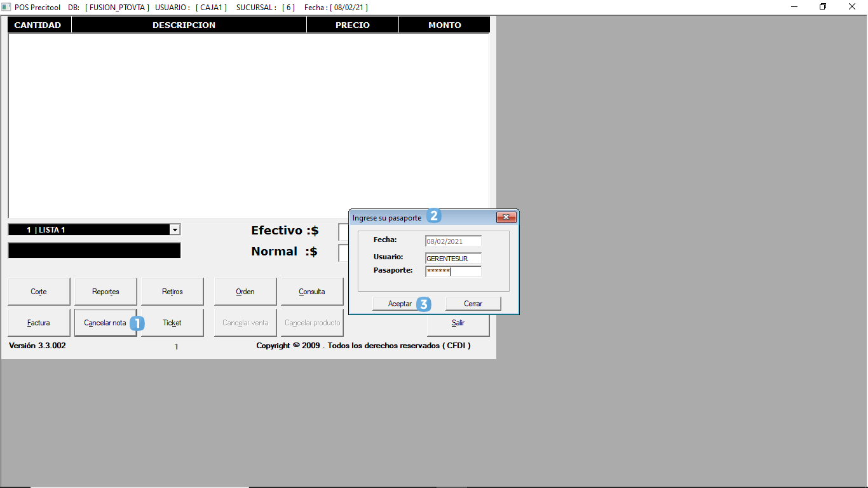This screenshot has height=488, width=868.
Task: Click the disabled Cancelar venta button
Action: pyautogui.click(x=245, y=323)
